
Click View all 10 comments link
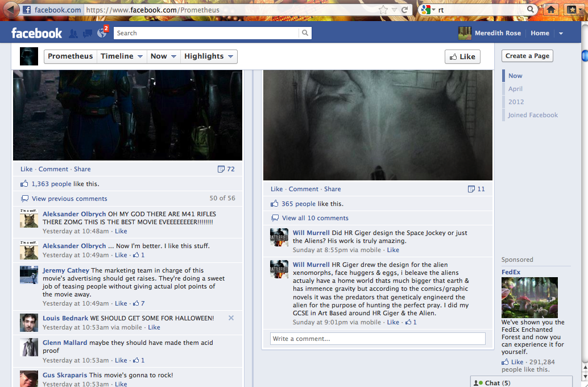coord(315,218)
